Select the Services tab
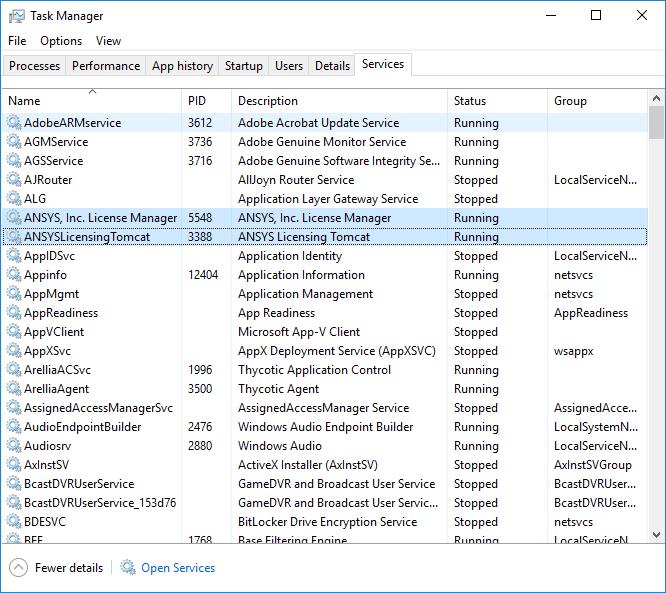The height and width of the screenshot is (593, 666). pos(383,64)
